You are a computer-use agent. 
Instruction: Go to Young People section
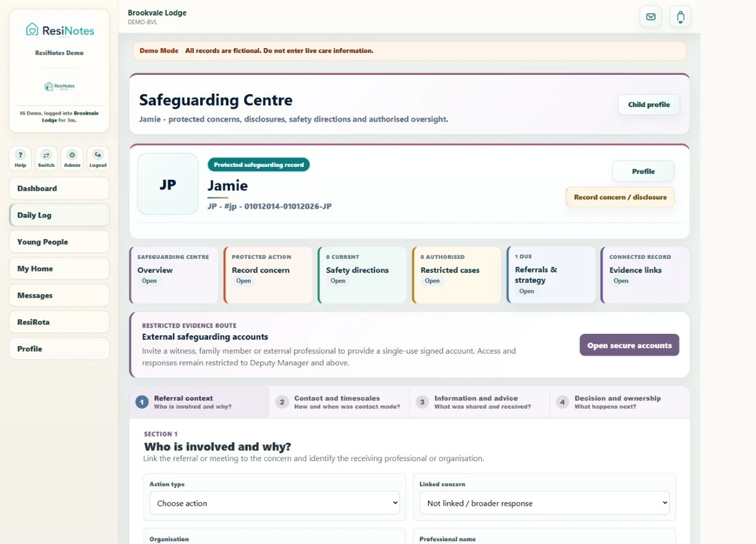pyautogui.click(x=59, y=242)
